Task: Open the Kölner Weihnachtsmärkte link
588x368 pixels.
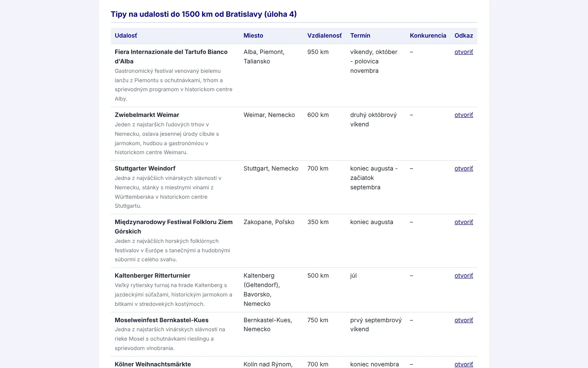Action: [463, 364]
